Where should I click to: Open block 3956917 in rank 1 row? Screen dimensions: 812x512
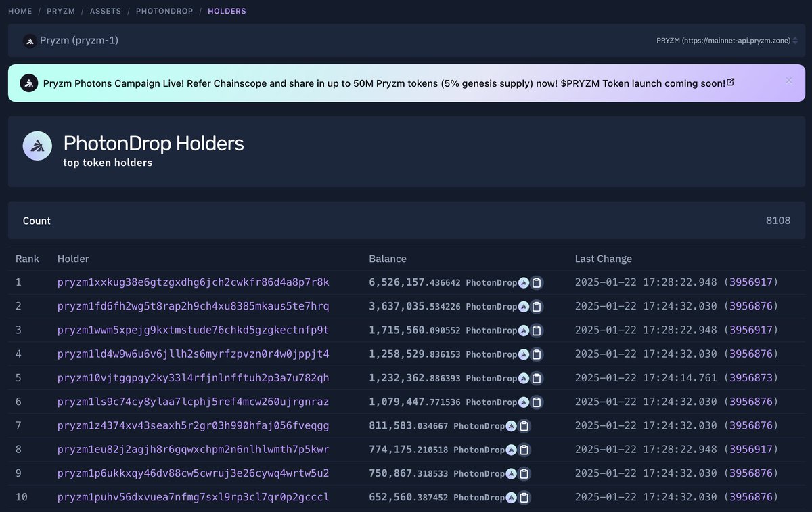click(751, 282)
